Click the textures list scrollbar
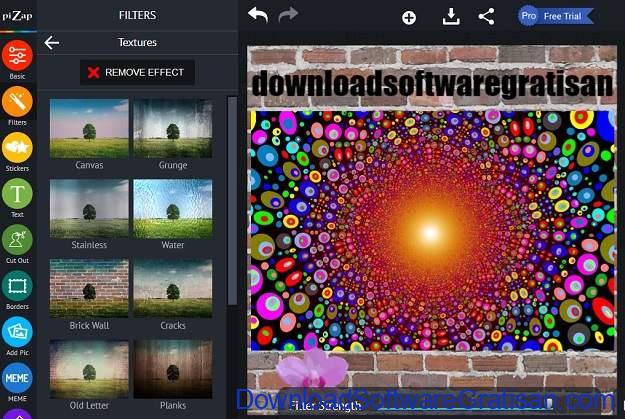The width and height of the screenshot is (625, 419). pos(233,200)
